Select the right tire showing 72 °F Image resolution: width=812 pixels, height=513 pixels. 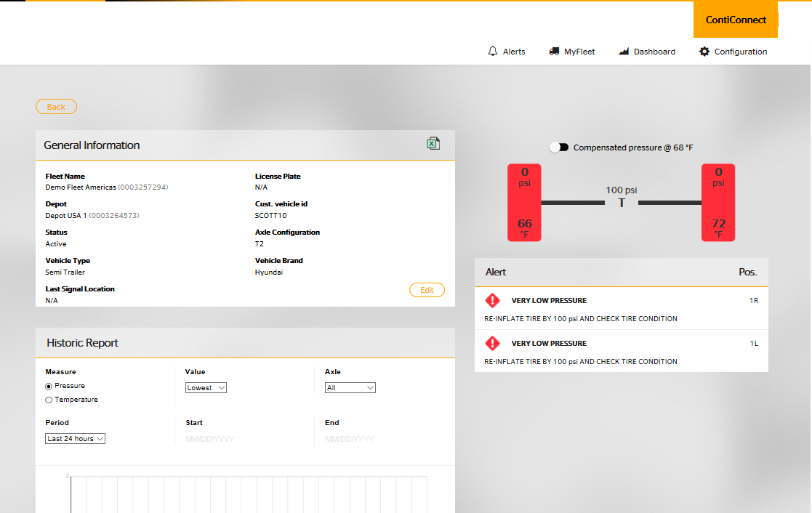(x=718, y=203)
